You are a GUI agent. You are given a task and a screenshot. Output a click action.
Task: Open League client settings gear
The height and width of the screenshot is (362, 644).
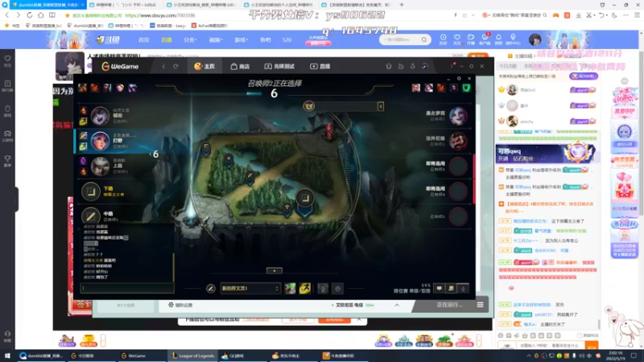point(459,78)
